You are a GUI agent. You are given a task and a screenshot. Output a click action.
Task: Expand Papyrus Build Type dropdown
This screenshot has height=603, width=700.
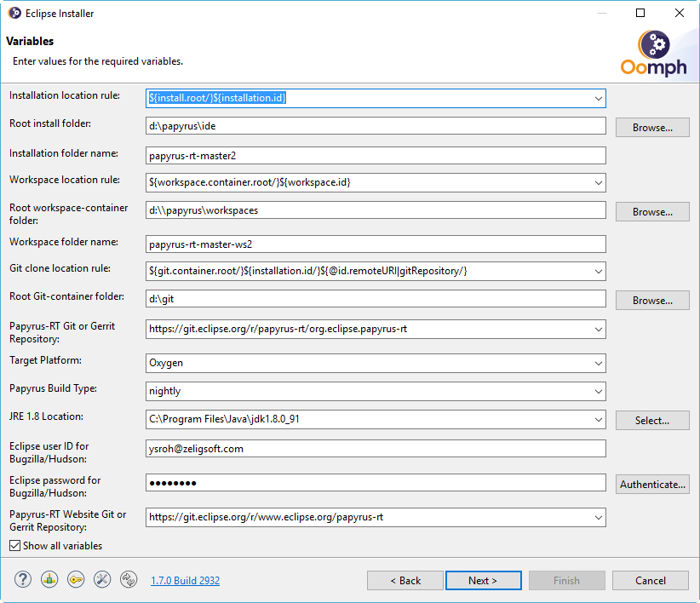598,392
